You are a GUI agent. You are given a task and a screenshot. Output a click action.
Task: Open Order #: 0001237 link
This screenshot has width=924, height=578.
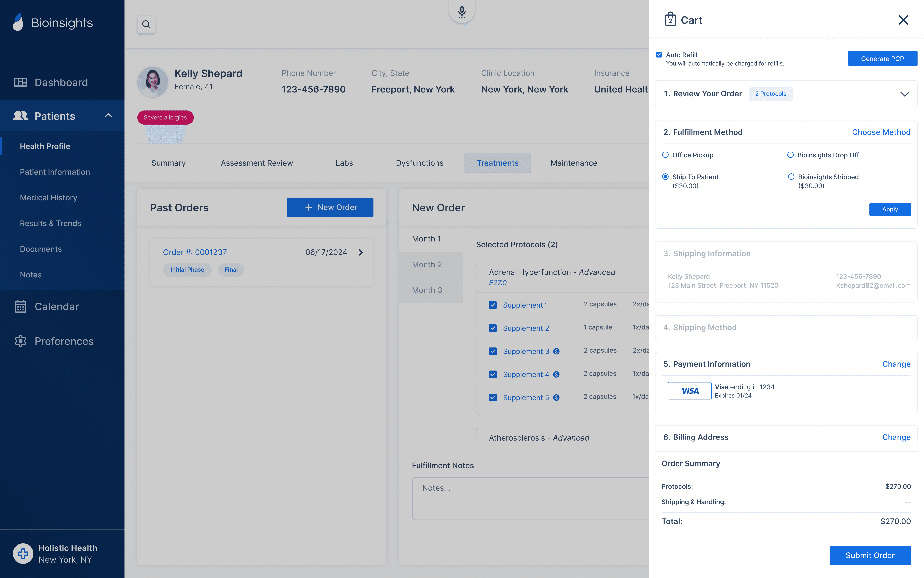pos(195,252)
